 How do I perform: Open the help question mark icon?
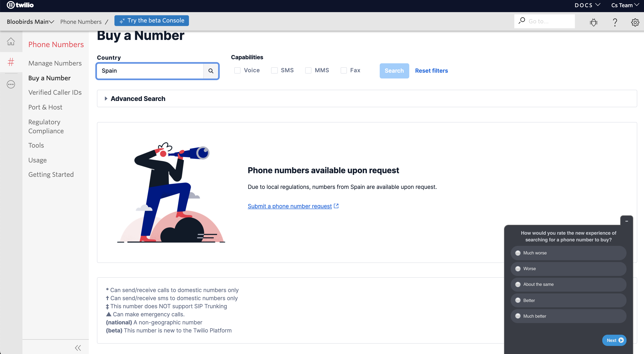[615, 22]
